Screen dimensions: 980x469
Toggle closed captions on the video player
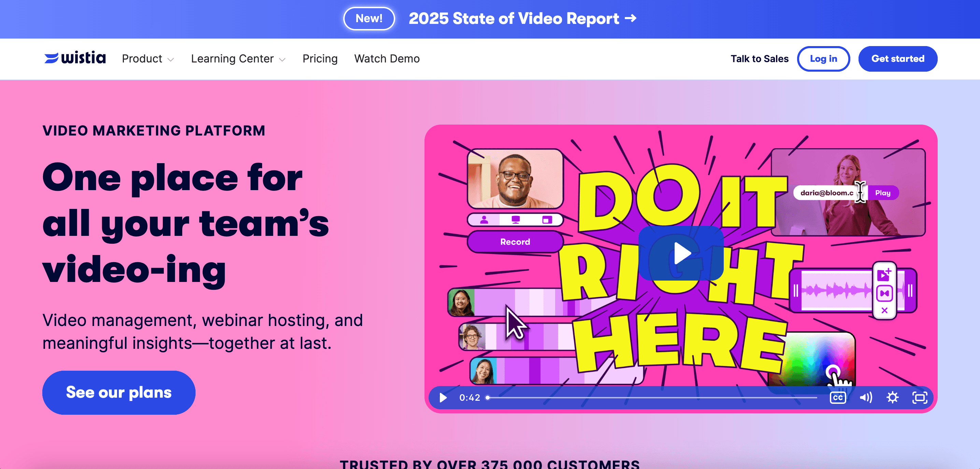pyautogui.click(x=838, y=398)
